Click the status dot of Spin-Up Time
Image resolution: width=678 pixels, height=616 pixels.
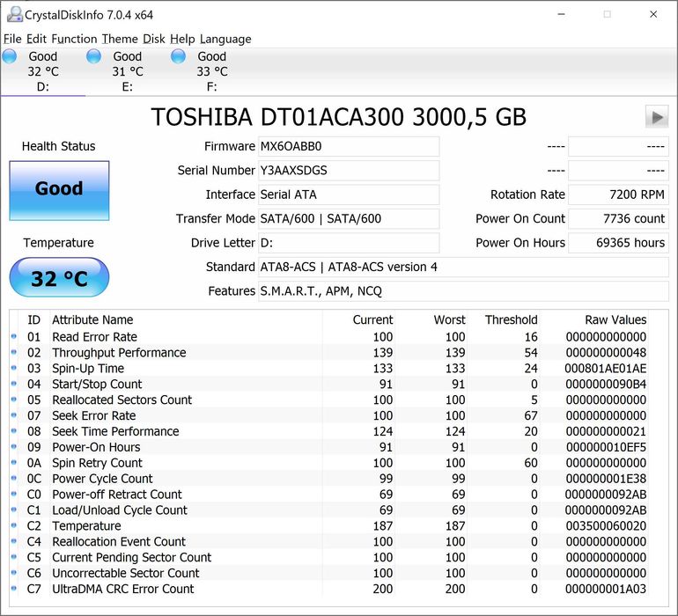click(14, 368)
